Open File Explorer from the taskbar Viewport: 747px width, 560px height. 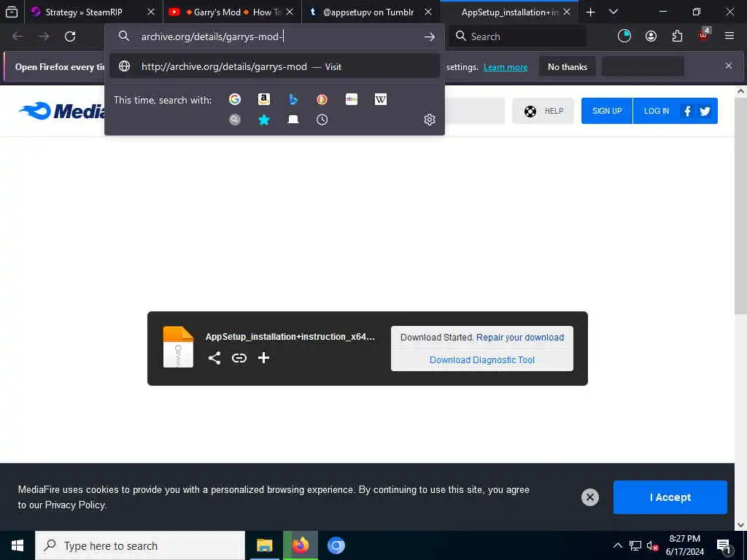point(264,545)
